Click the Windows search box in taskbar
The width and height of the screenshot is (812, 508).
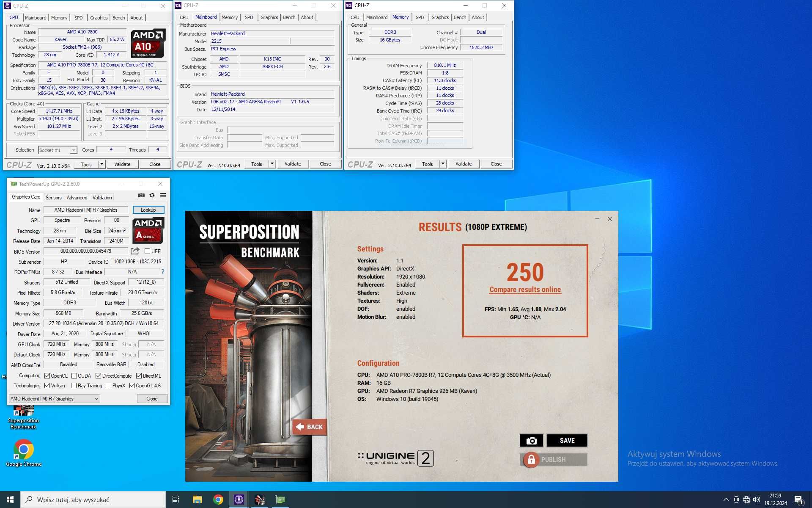coord(93,500)
